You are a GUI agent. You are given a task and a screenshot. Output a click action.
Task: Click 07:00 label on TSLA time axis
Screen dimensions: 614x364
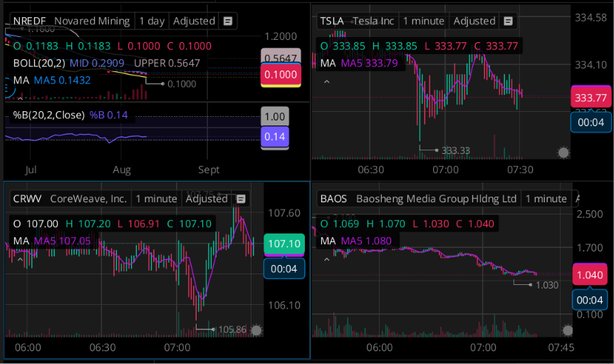coord(446,170)
